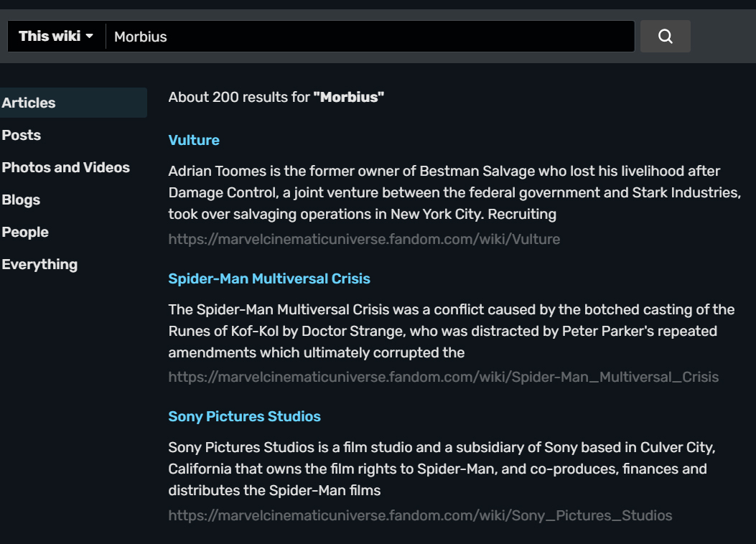Click the Sony_Pictures_Studios URL text
Screen dimensions: 756x544
[420, 515]
